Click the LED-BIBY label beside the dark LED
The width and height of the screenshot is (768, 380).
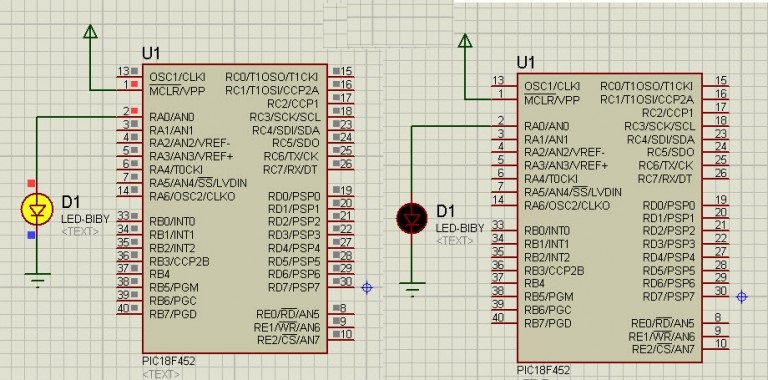tap(460, 228)
